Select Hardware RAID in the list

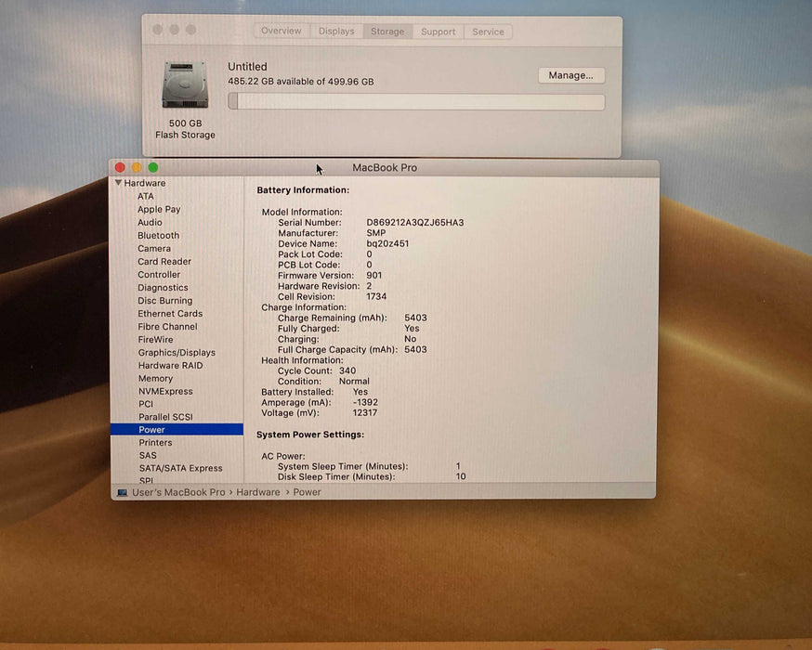tap(170, 365)
